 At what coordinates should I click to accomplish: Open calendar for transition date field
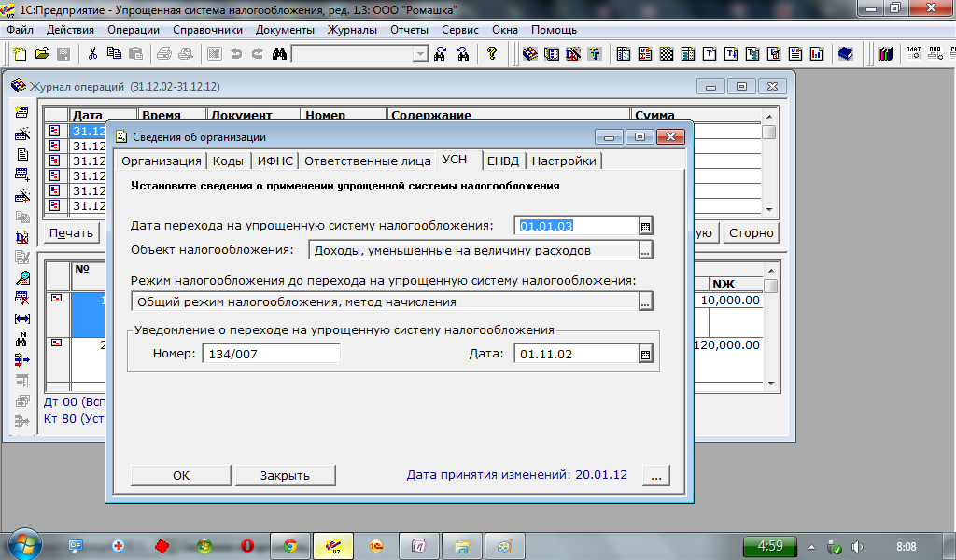pos(645,226)
